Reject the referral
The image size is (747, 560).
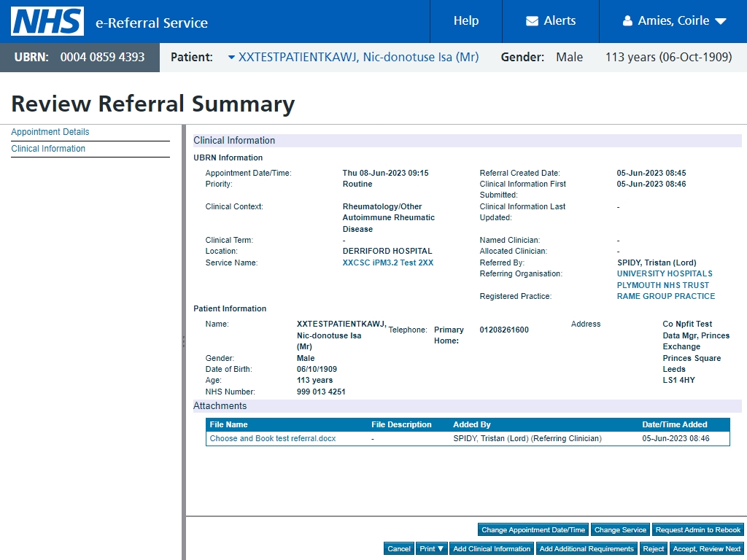click(653, 548)
